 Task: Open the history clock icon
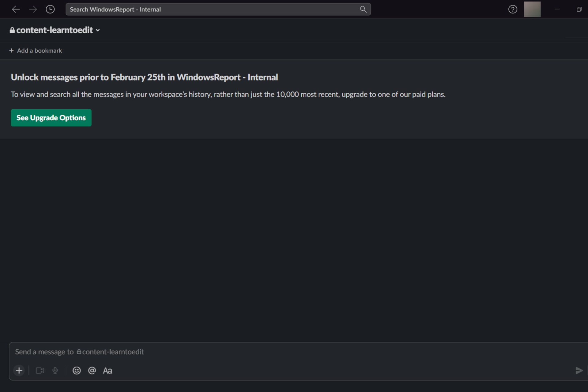[50, 9]
